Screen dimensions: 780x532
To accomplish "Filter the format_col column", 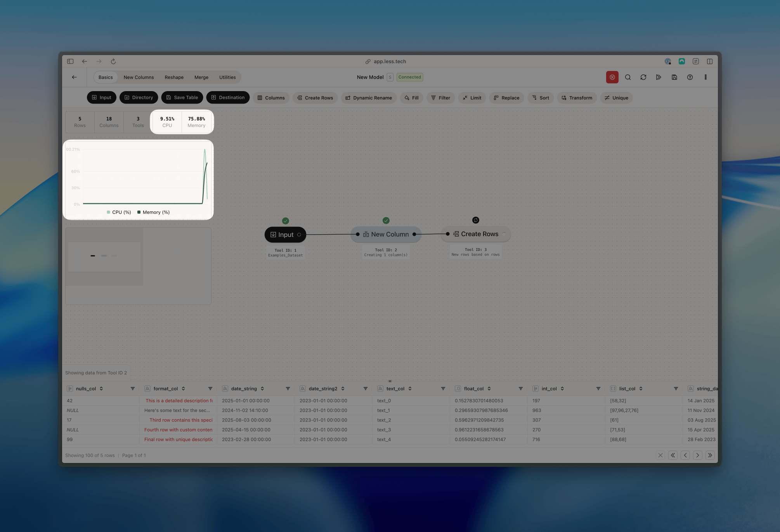I will coord(210,389).
